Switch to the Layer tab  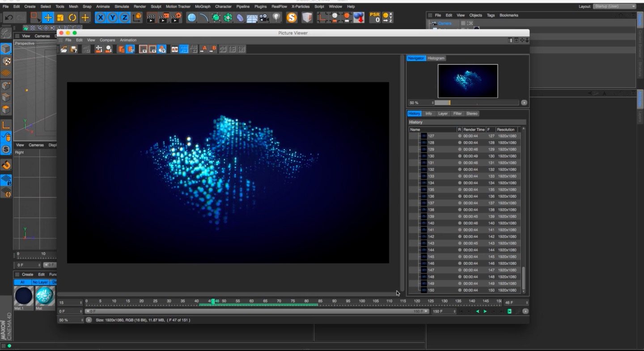(x=443, y=114)
